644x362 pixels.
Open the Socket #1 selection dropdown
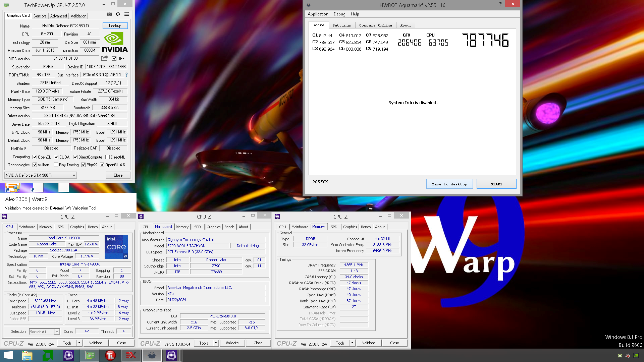coord(44,331)
